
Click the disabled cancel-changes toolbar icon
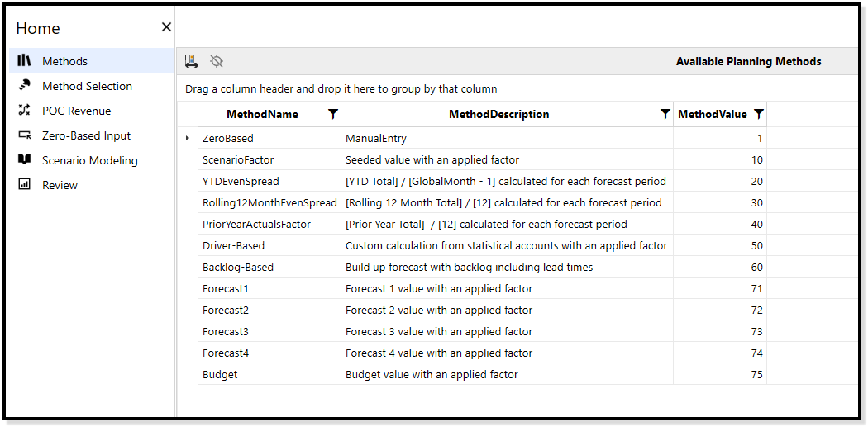click(217, 61)
